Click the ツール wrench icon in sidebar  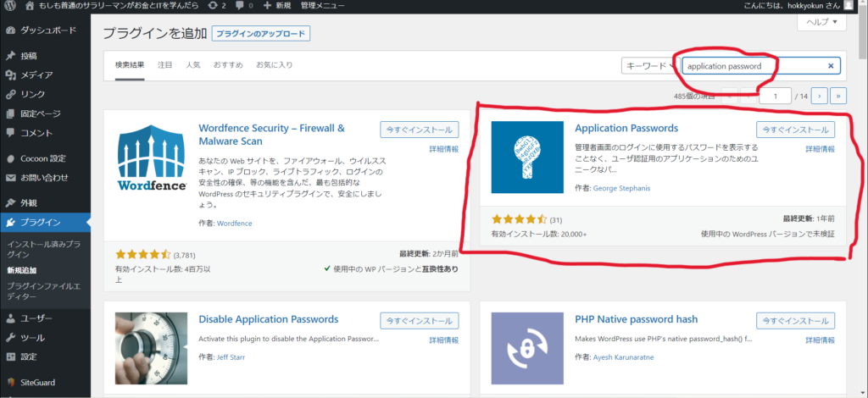point(10,338)
